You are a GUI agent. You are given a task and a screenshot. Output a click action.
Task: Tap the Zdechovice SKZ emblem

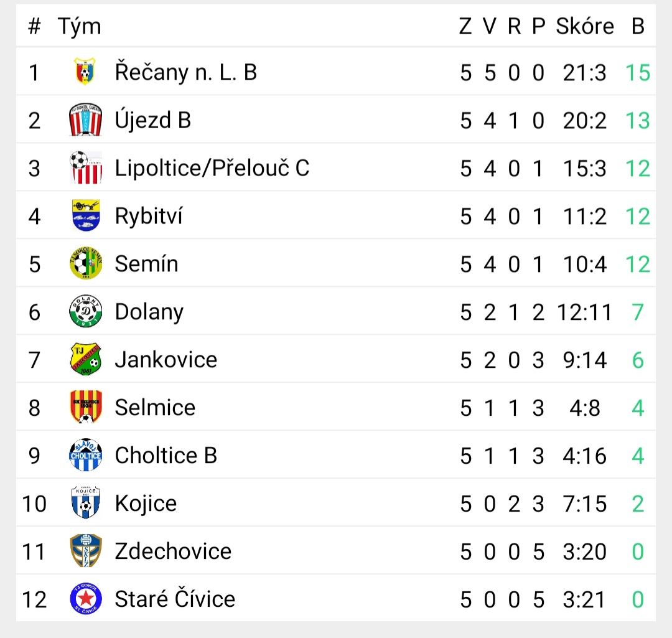click(x=86, y=550)
